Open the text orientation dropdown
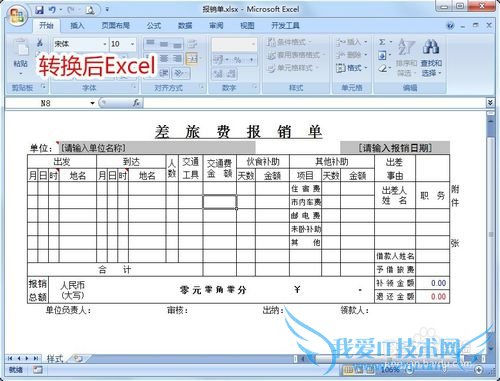 click(180, 73)
